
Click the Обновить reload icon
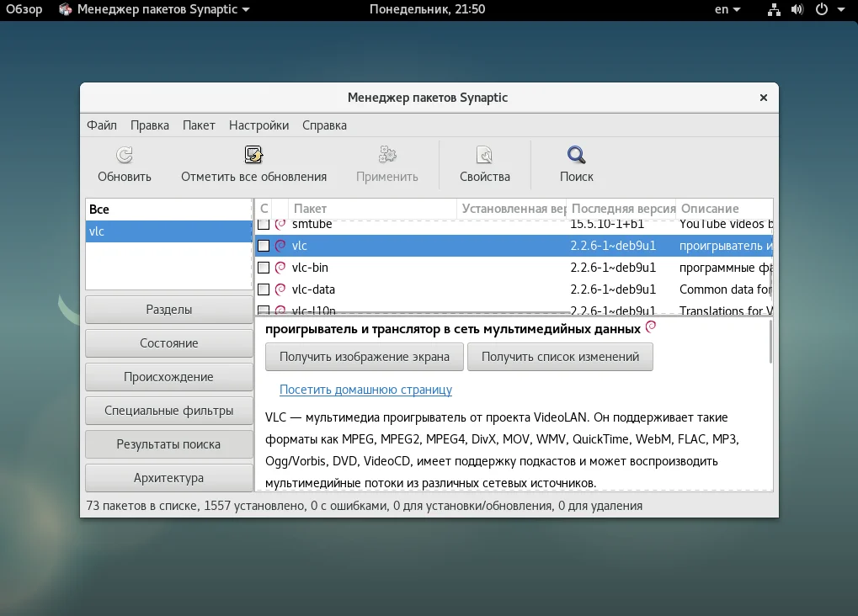(125, 155)
